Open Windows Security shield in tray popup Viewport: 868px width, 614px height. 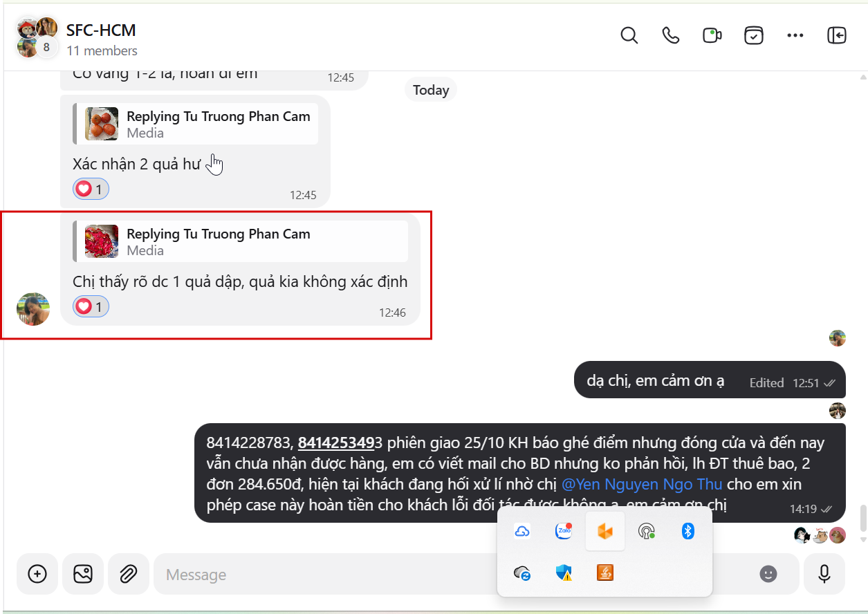pos(564,573)
